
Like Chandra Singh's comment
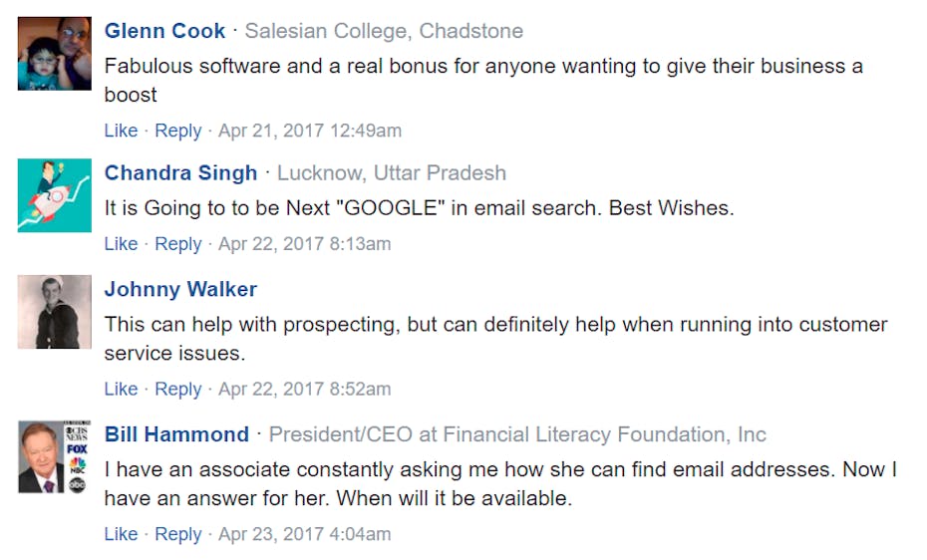click(x=121, y=243)
